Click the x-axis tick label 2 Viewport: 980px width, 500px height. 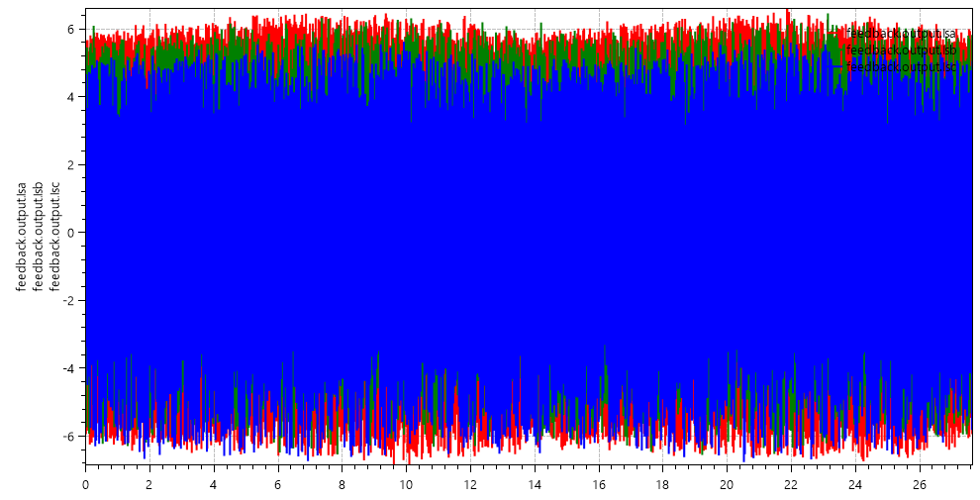[x=149, y=484]
